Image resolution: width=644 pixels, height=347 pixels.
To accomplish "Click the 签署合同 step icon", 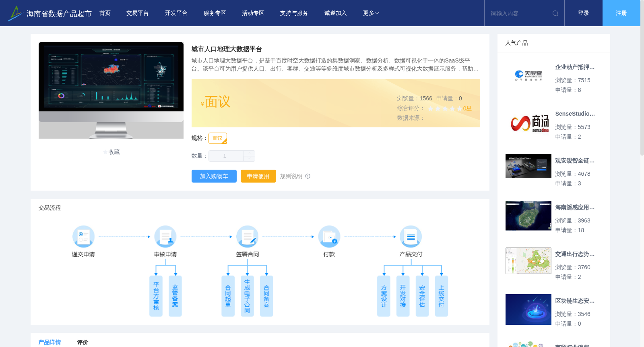I will click(248, 237).
